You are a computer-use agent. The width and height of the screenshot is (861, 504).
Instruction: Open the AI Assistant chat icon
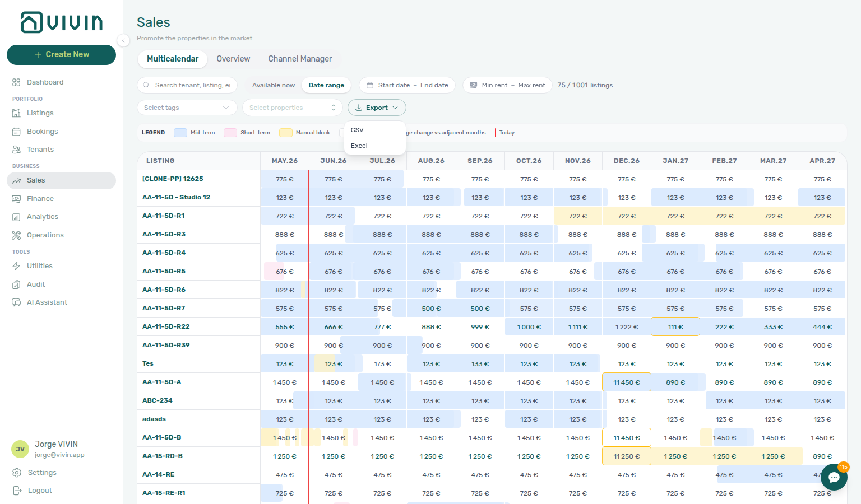16,302
